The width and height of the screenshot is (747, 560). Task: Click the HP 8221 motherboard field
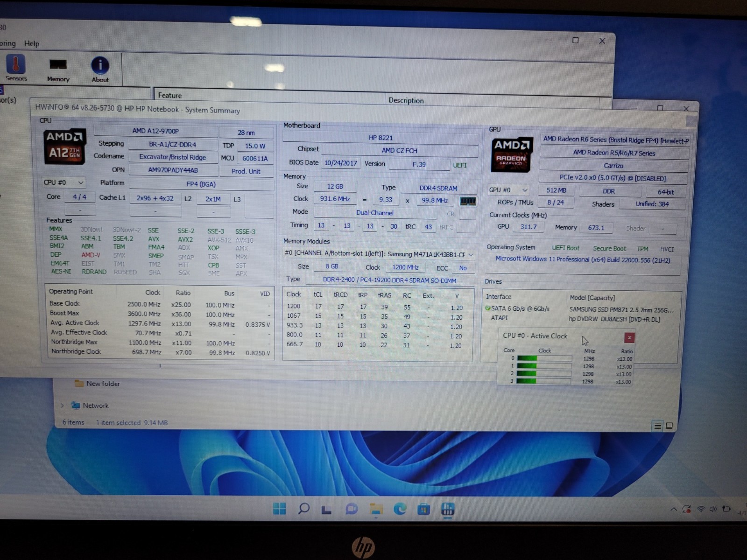381,138
